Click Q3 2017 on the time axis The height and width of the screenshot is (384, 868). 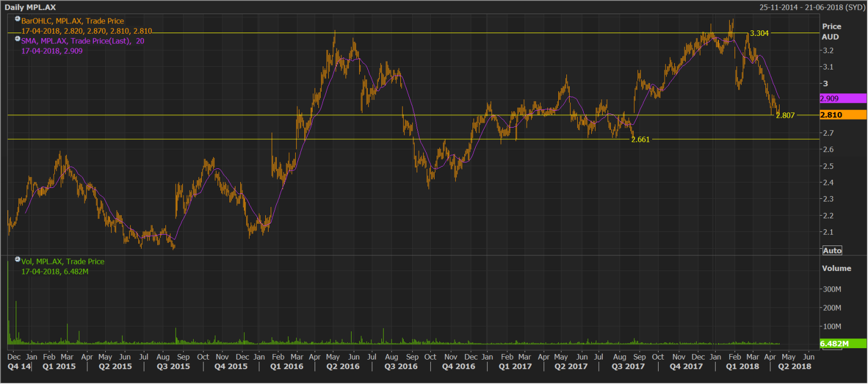pos(628,366)
